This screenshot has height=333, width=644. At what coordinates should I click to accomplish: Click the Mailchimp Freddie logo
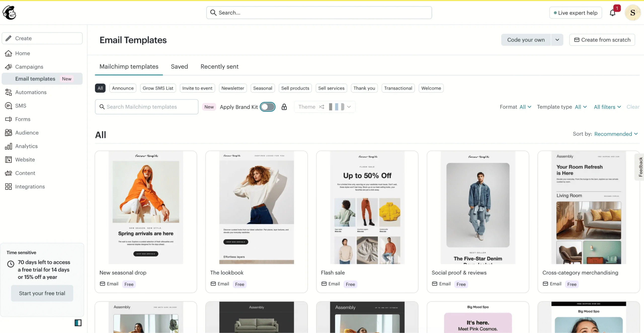coord(9,13)
